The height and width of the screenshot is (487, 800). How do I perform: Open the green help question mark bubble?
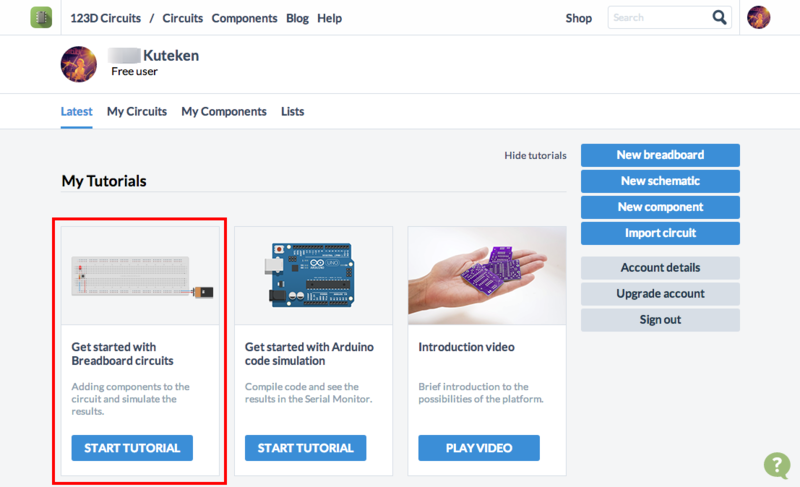[777, 465]
